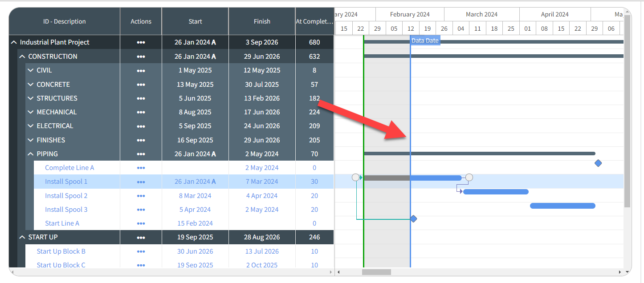644x283 pixels.
Task: Click the Data Date marker label
Action: point(425,40)
